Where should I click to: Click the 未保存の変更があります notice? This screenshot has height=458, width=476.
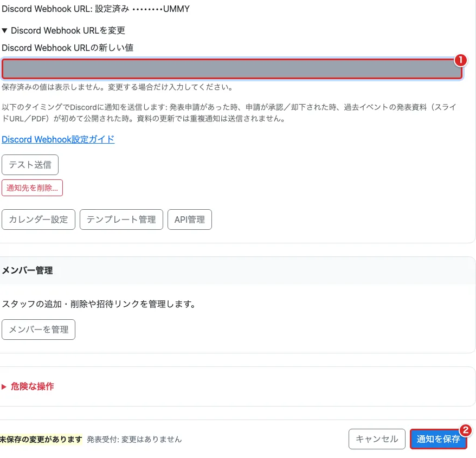41,439
